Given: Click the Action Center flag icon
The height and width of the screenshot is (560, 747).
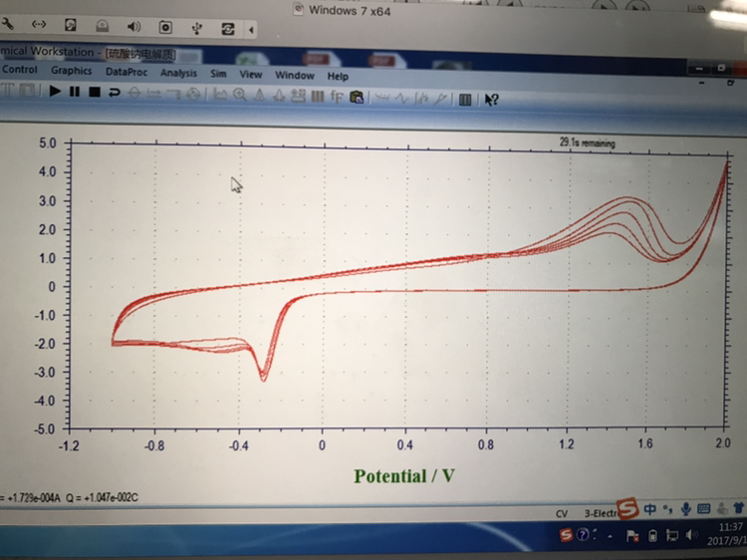Looking at the screenshot, I should (x=632, y=537).
